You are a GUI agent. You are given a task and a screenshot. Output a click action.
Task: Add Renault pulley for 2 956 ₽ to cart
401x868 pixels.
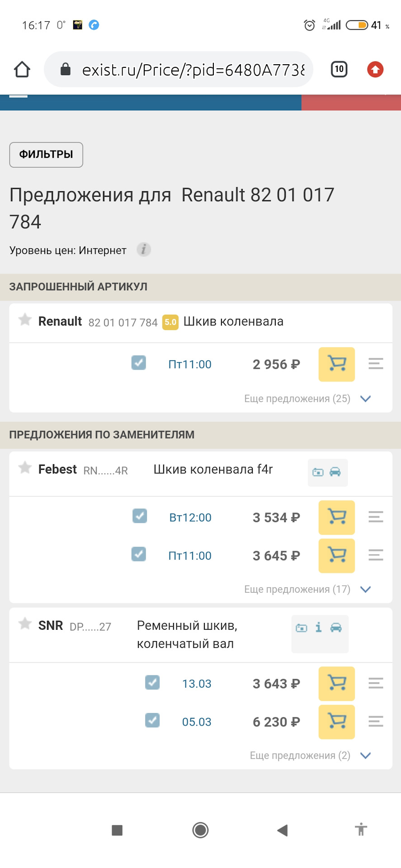point(336,364)
